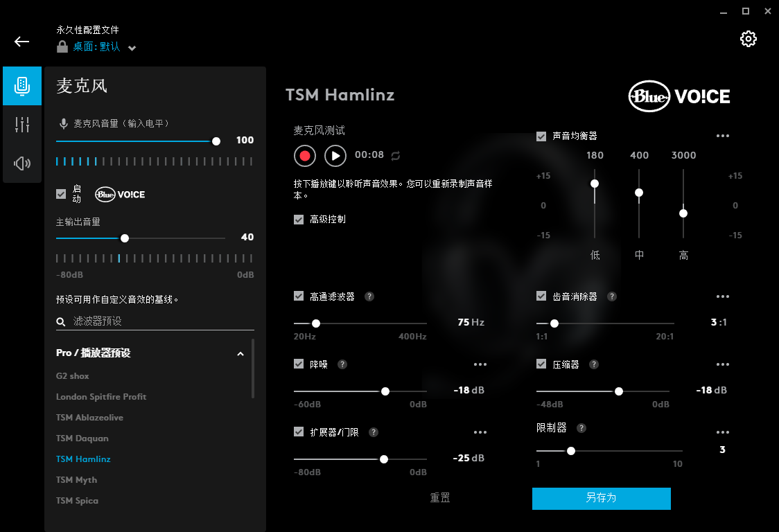The height and width of the screenshot is (532, 779).
Task: Click the 主输出音量 slider handle
Action: [125, 238]
